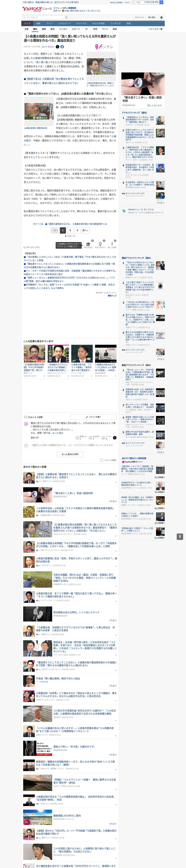Open the 国際 category tab

tap(44, 29)
